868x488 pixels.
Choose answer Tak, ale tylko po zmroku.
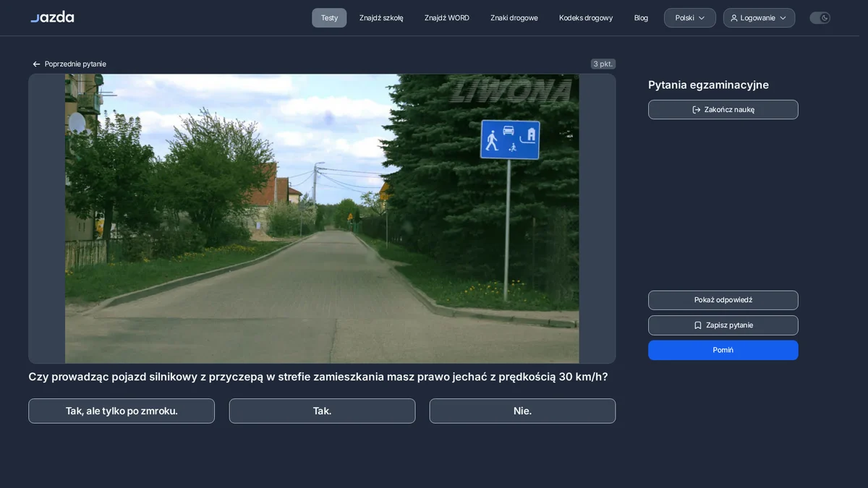[x=122, y=411]
